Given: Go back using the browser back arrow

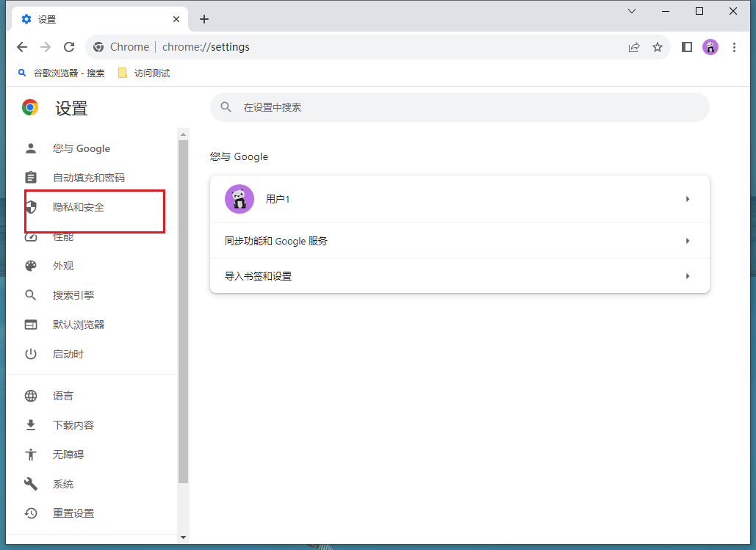Looking at the screenshot, I should [22, 47].
